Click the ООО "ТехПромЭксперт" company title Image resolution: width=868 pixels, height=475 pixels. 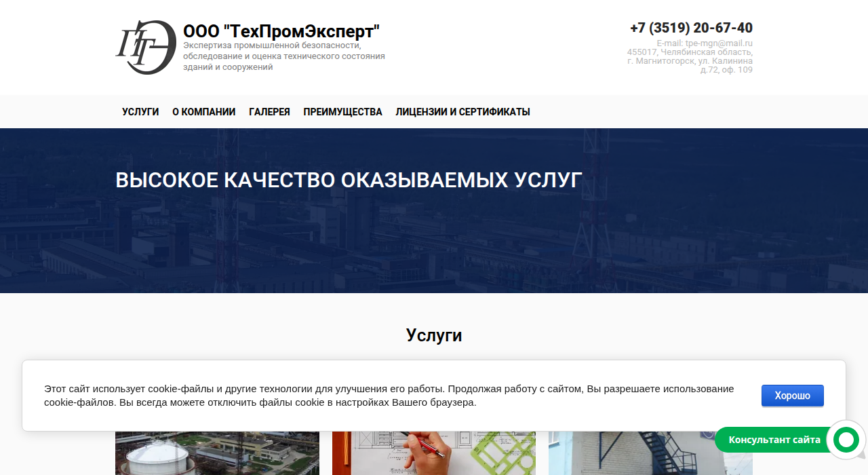(281, 31)
